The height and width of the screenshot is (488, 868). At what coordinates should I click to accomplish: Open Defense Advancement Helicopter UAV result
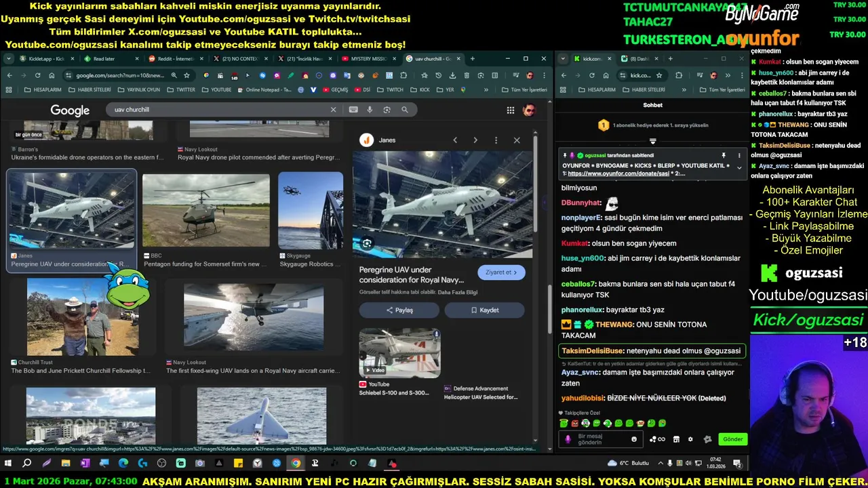point(481,393)
